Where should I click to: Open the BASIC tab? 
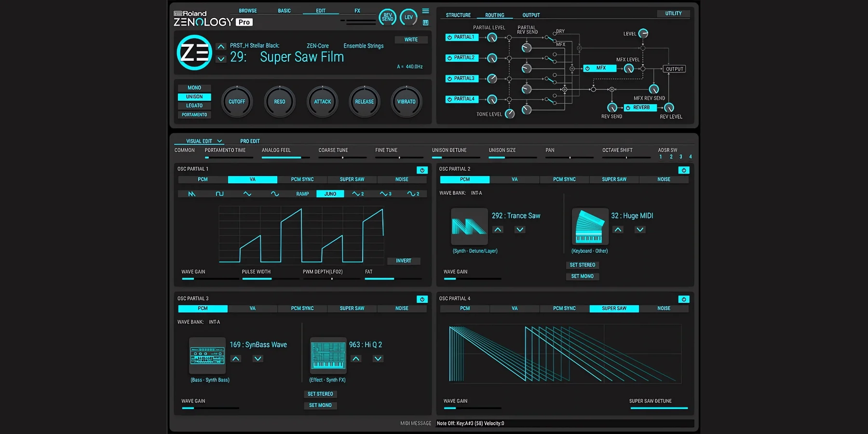pyautogui.click(x=285, y=11)
